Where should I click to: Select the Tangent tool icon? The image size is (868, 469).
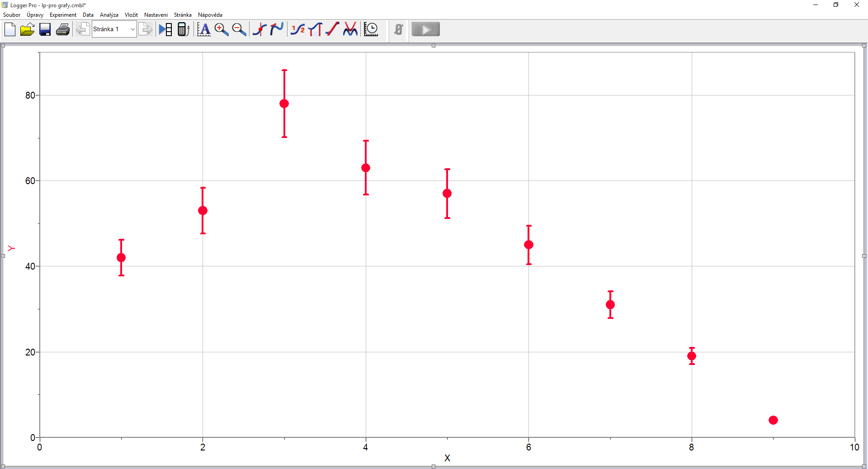277,29
